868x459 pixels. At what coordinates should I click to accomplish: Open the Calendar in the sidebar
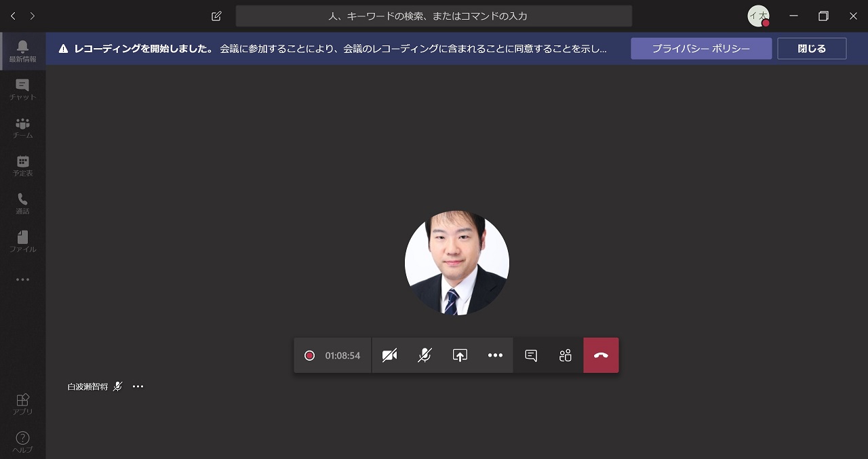point(22,165)
